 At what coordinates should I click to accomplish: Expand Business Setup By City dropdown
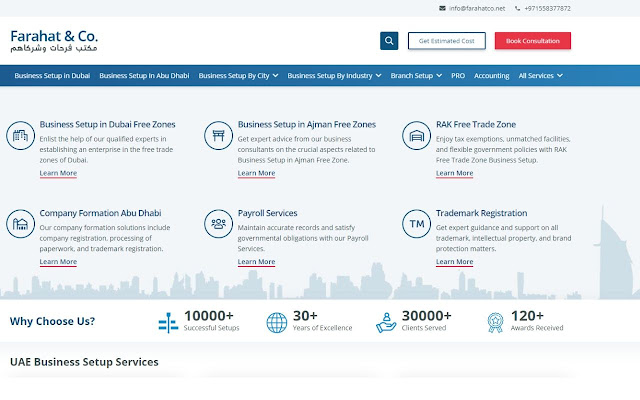point(238,76)
